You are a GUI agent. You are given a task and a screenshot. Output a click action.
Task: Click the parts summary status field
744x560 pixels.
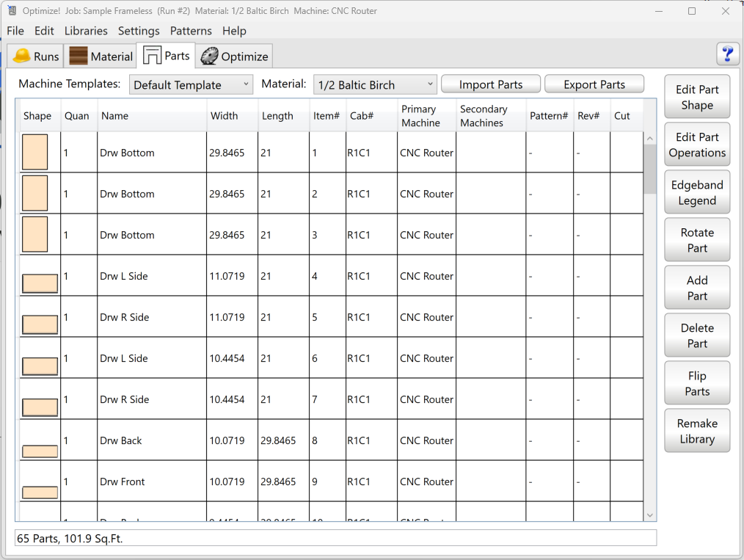(335, 539)
